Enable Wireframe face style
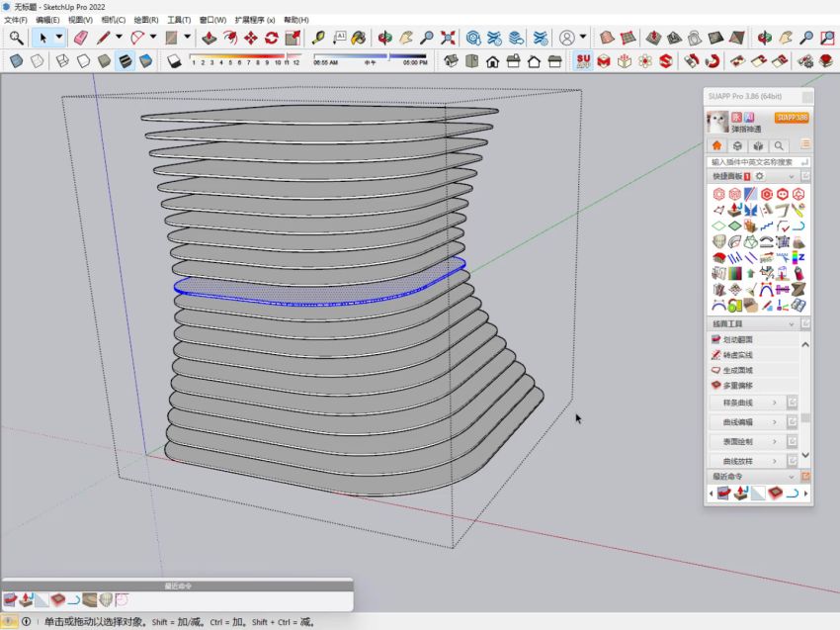 tap(62, 61)
